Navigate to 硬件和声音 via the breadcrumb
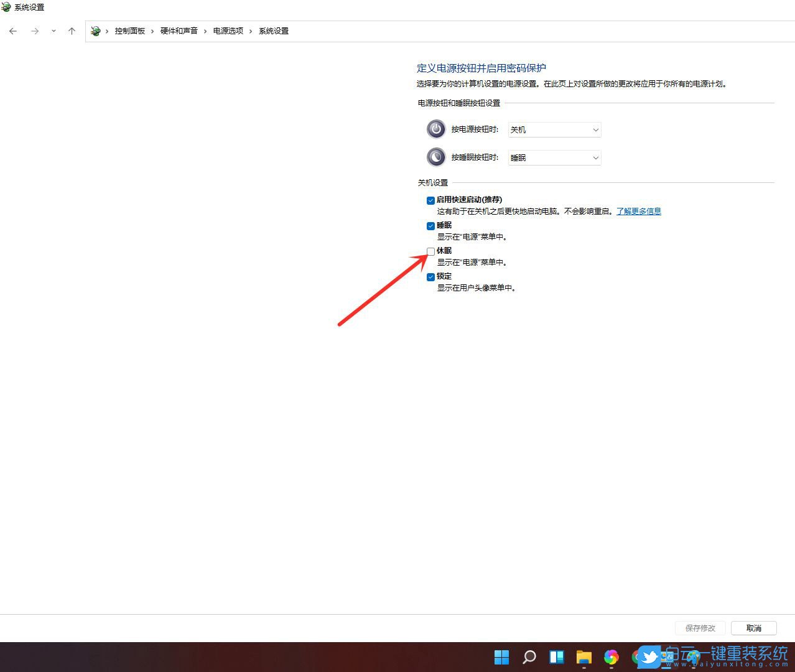This screenshot has height=672, width=795. pos(179,30)
